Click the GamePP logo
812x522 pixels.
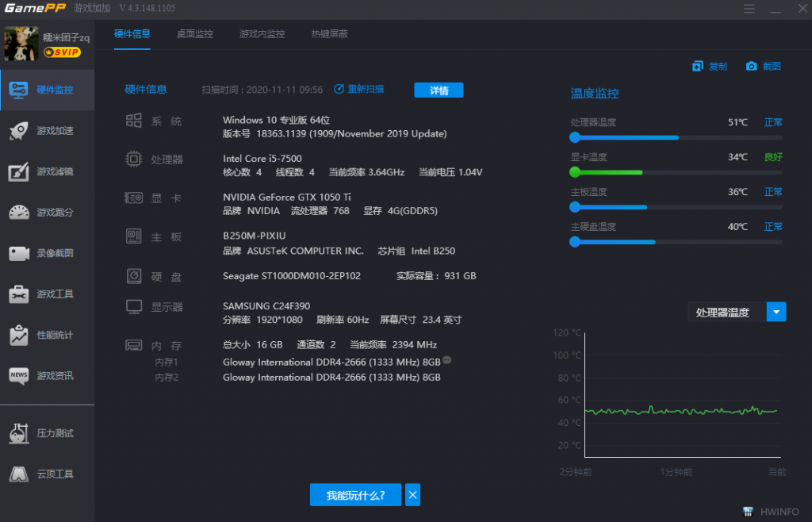[35, 8]
